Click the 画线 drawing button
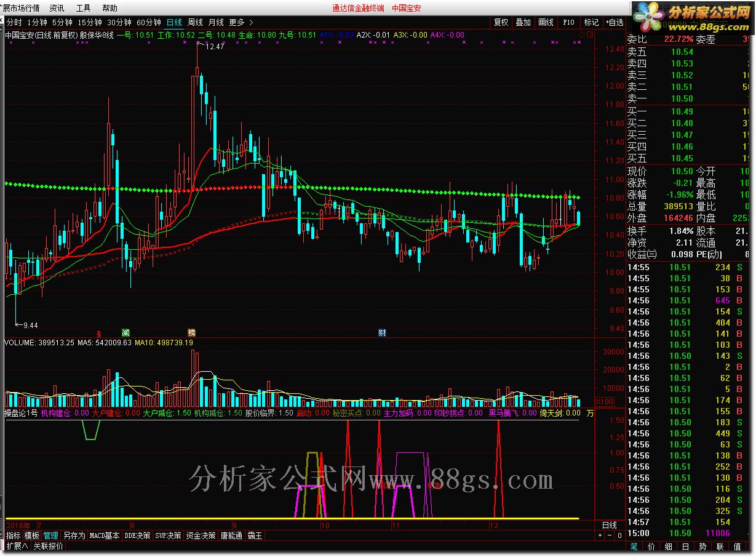This screenshot has height=557, width=756. click(546, 22)
